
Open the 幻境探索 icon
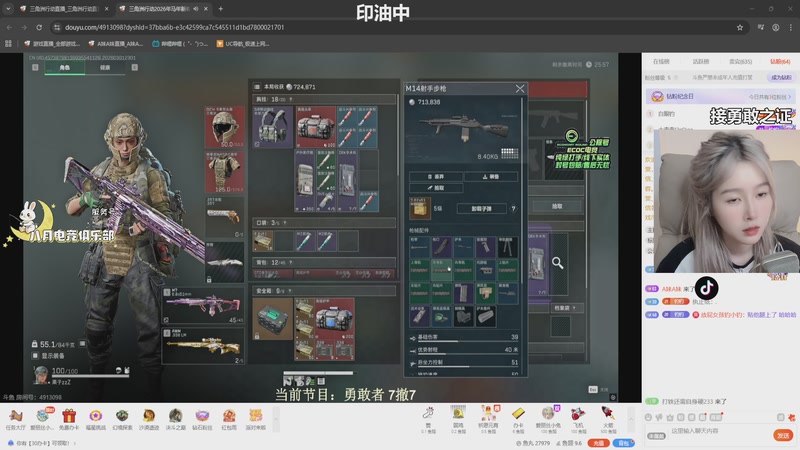(122, 420)
